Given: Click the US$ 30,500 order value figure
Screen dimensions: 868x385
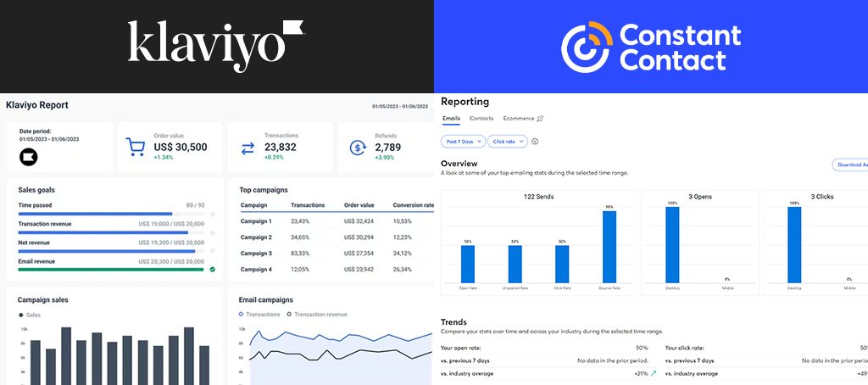Looking at the screenshot, I should (181, 148).
